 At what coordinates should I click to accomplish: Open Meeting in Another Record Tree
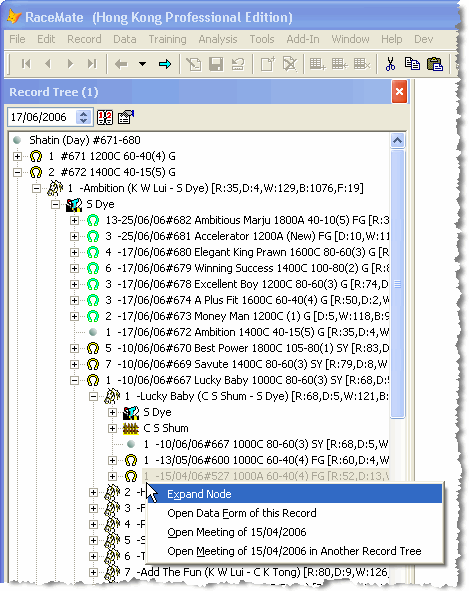(x=294, y=551)
